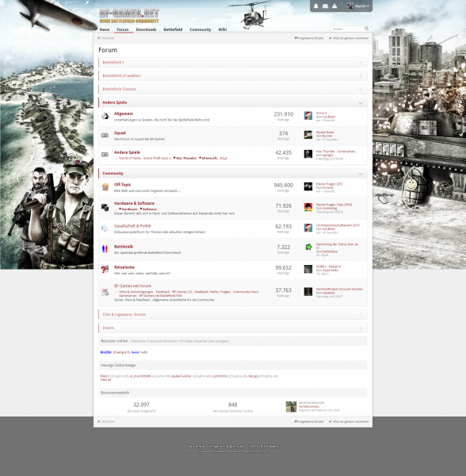Viewport: 466px width, 476px height.
Task: Click the Off-Topic popcorn icon
Action: tap(105, 186)
